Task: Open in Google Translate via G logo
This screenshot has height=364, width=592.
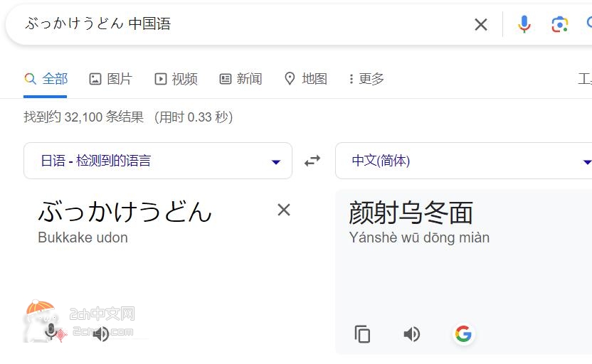Action: point(463,334)
